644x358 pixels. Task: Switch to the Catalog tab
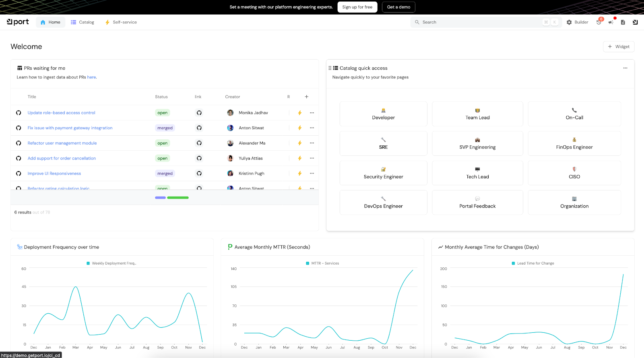point(83,22)
